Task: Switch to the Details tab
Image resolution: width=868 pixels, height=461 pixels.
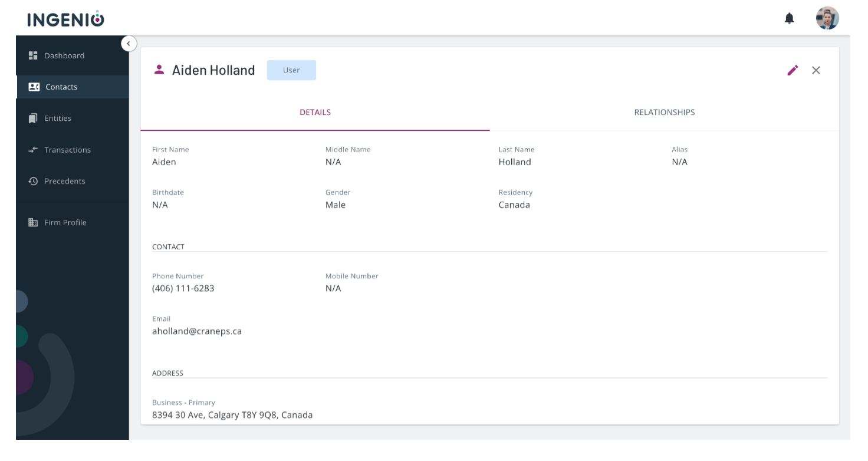Action: point(315,112)
